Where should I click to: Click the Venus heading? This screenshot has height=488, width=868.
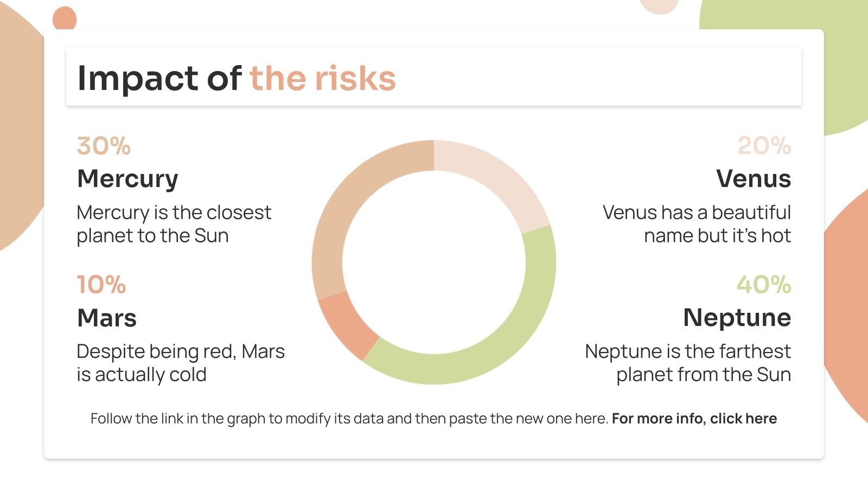(753, 179)
